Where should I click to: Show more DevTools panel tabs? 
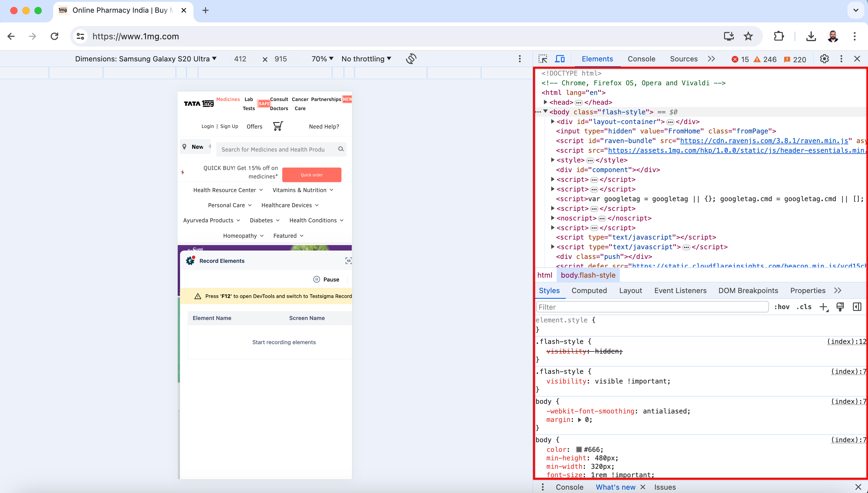point(711,59)
